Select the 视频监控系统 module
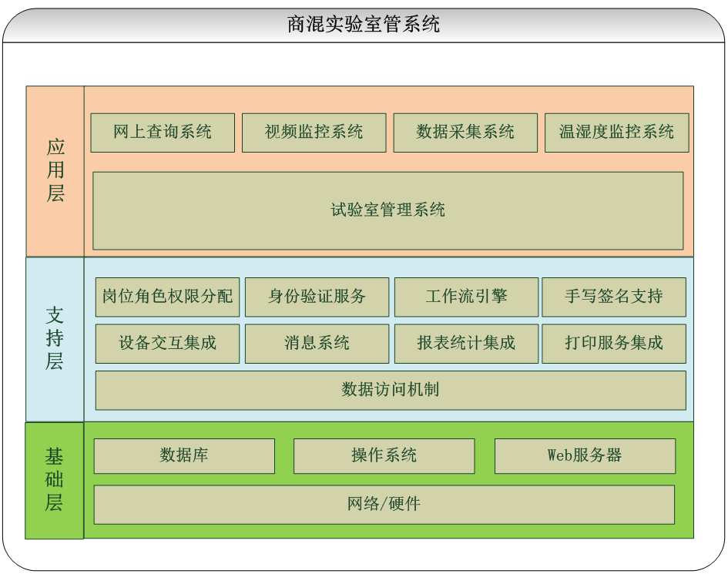This screenshot has width=728, height=574. [x=314, y=132]
